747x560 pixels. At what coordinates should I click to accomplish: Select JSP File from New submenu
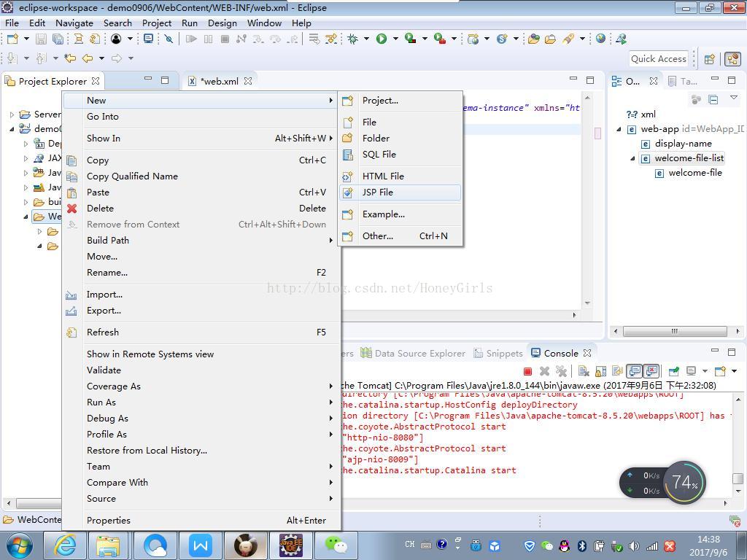pyautogui.click(x=377, y=192)
